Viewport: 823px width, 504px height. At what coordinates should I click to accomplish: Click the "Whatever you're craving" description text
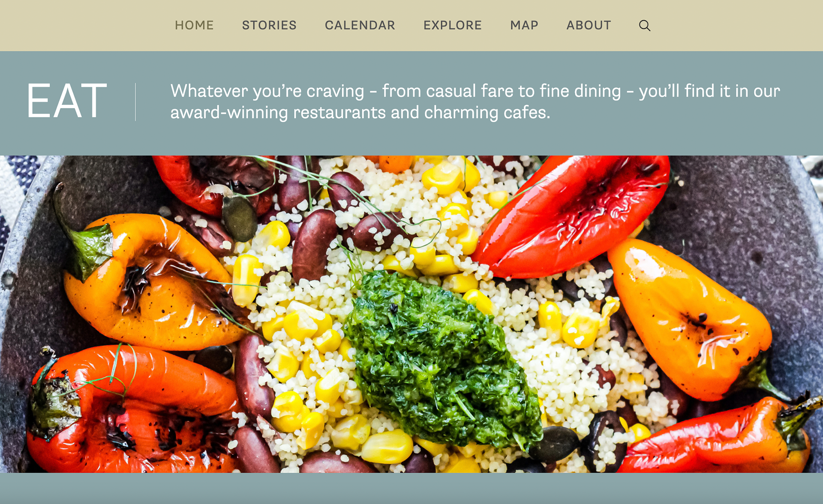coord(475,102)
